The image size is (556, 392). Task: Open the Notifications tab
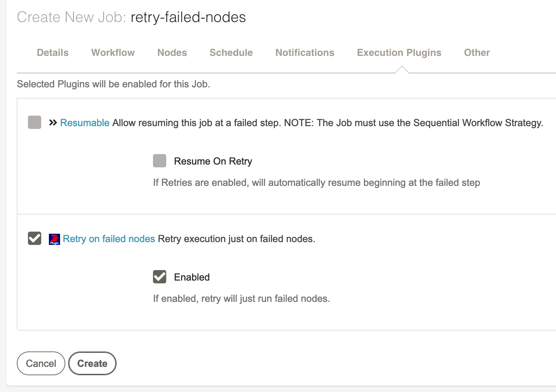click(x=305, y=52)
